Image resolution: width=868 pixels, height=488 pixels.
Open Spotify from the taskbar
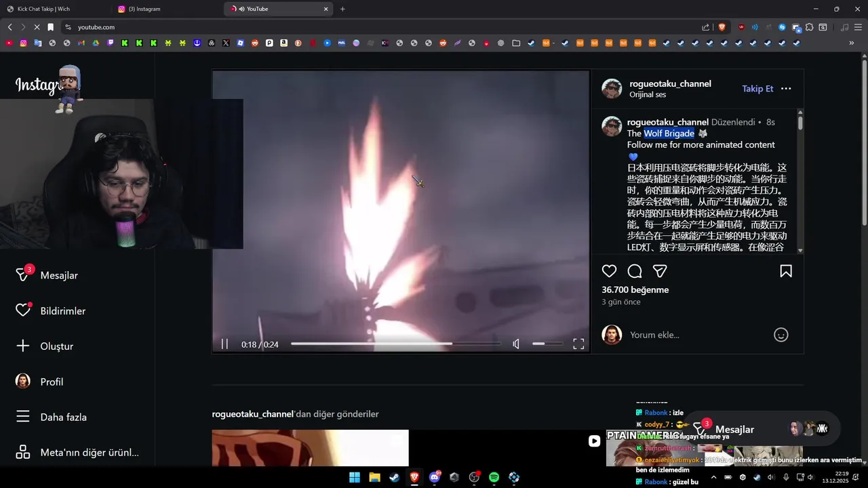pos(494,477)
